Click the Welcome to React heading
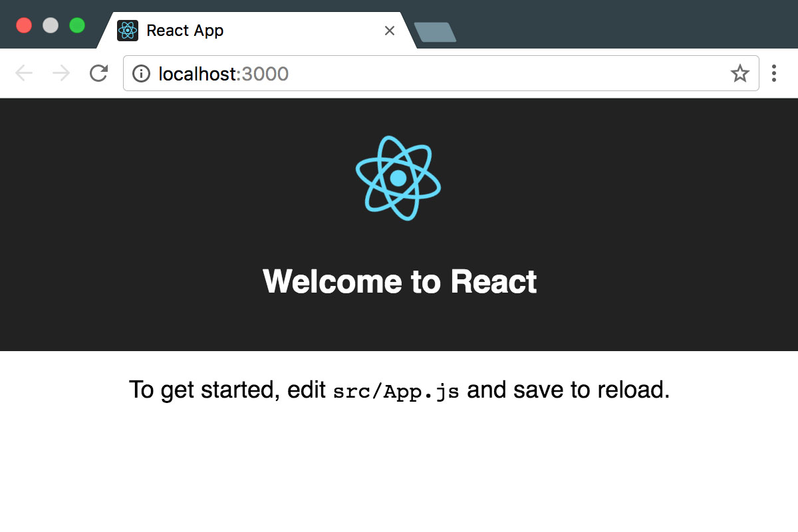Image resolution: width=798 pixels, height=532 pixels. pos(400,281)
